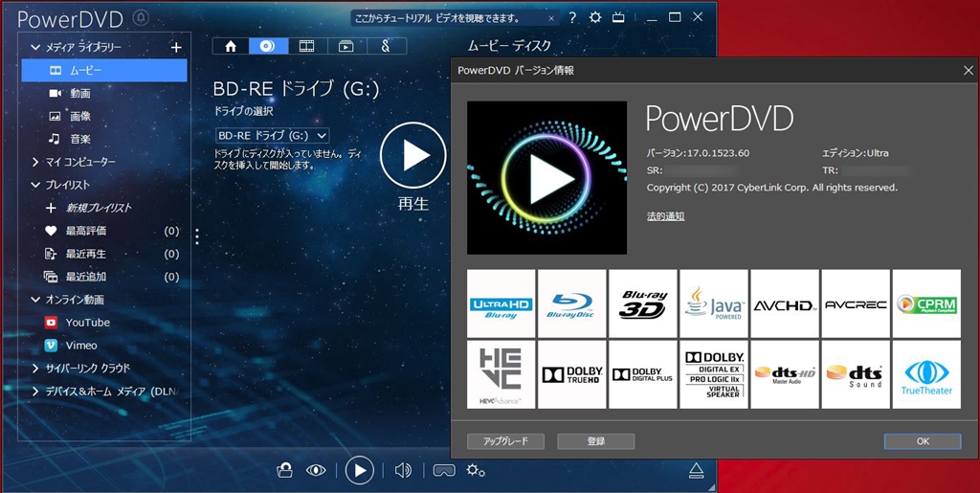The image size is (980, 493).
Task: Click bottom bar play button
Action: point(360,470)
